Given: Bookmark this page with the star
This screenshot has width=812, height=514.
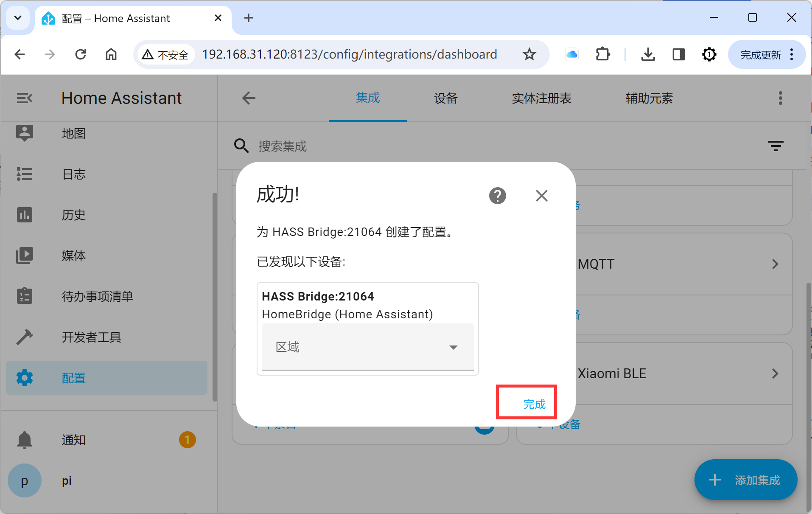Looking at the screenshot, I should pyautogui.click(x=529, y=54).
